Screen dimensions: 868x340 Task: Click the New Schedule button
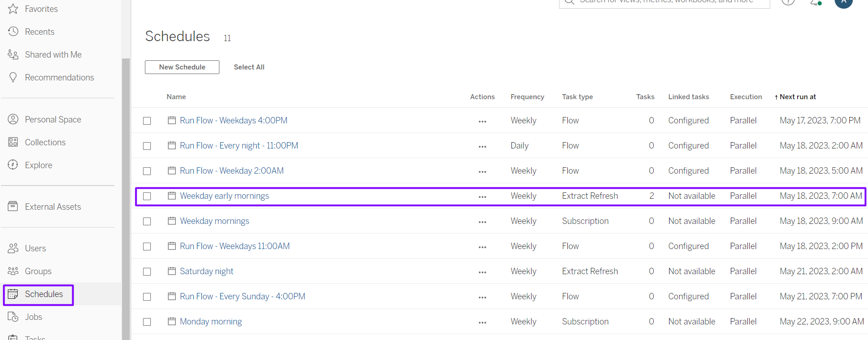[182, 67]
